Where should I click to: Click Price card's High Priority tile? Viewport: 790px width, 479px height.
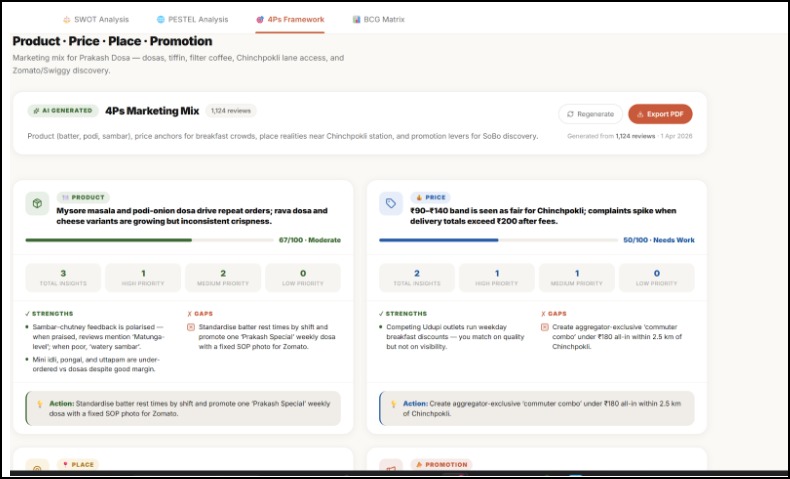(x=497, y=278)
